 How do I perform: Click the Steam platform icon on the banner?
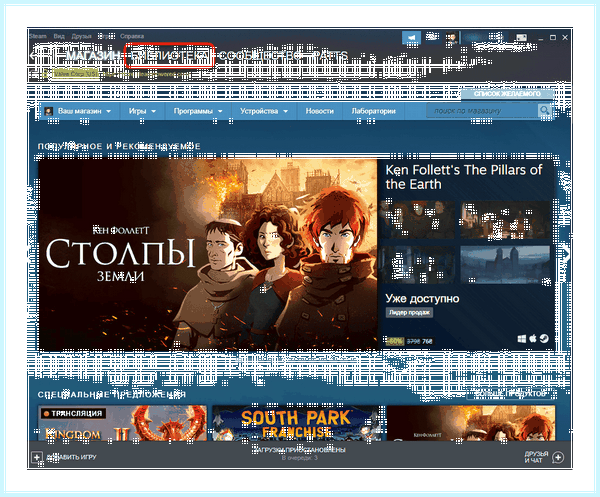coord(544,339)
